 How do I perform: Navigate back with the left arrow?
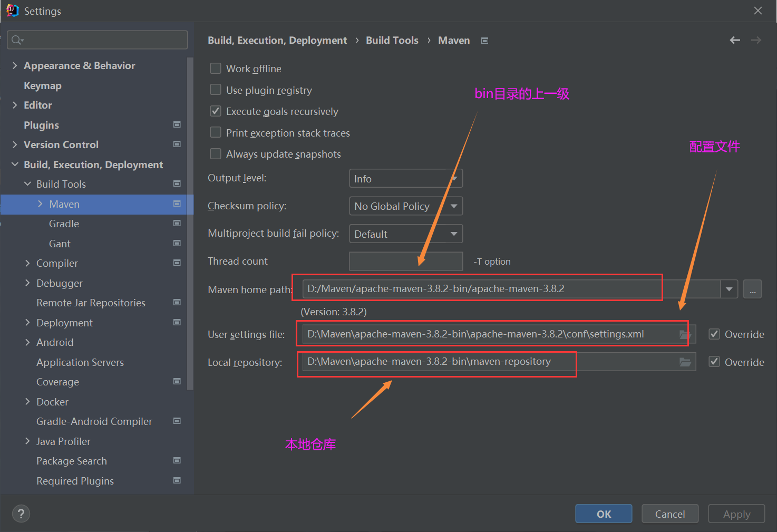point(735,40)
